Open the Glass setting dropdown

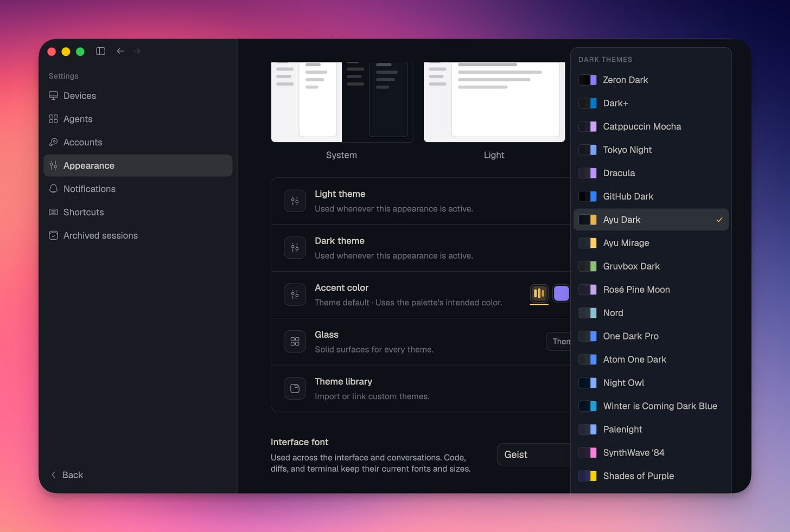tap(558, 342)
